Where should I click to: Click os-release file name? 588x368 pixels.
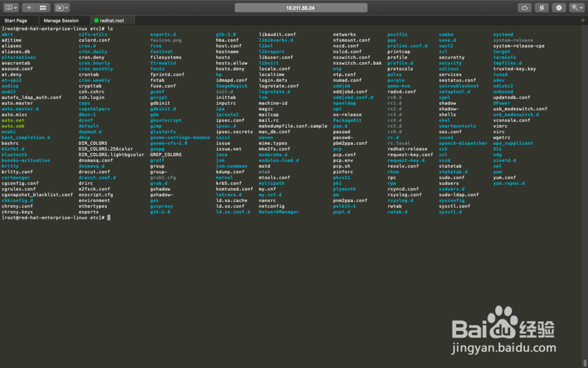348,115
